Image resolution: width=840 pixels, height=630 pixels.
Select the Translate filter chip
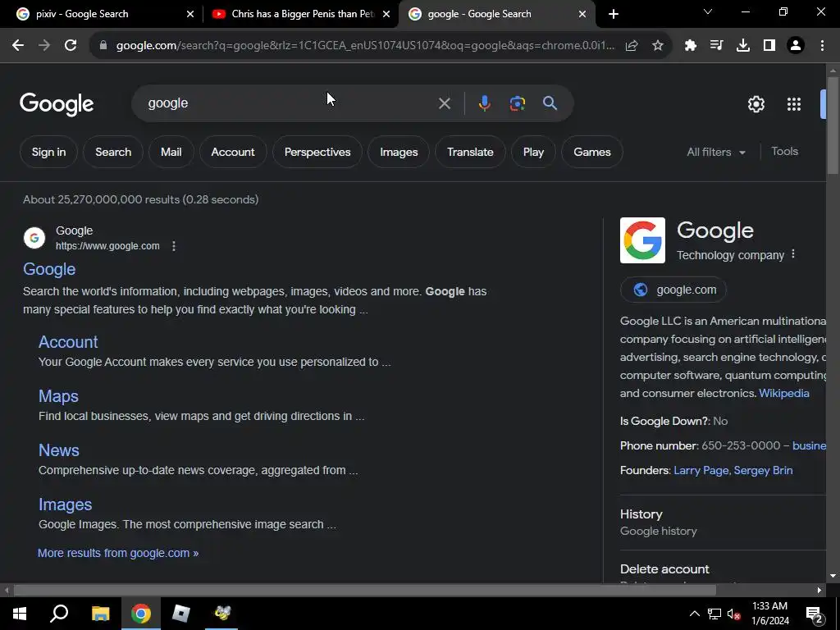point(470,152)
